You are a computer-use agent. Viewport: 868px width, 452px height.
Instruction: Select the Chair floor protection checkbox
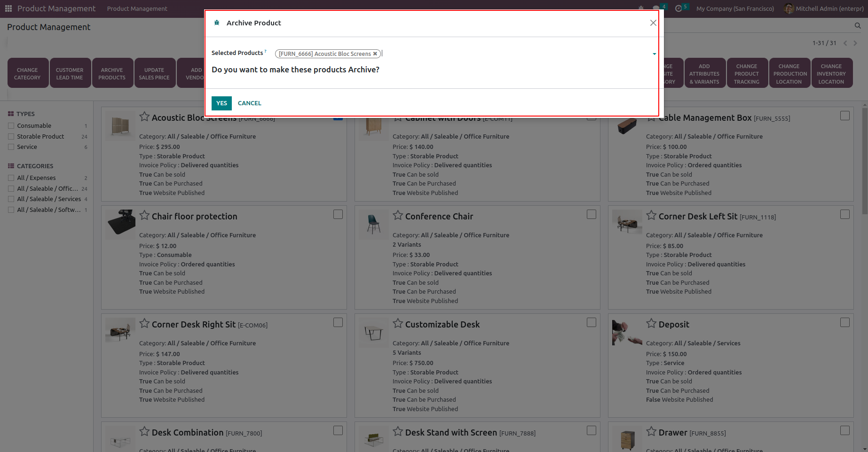[x=338, y=214]
